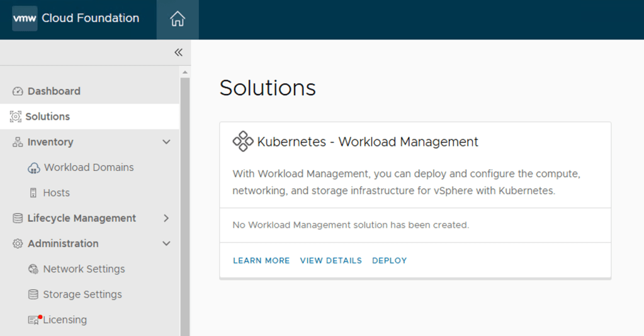Click the home icon in top bar
This screenshot has width=644, height=336.
click(x=178, y=19)
